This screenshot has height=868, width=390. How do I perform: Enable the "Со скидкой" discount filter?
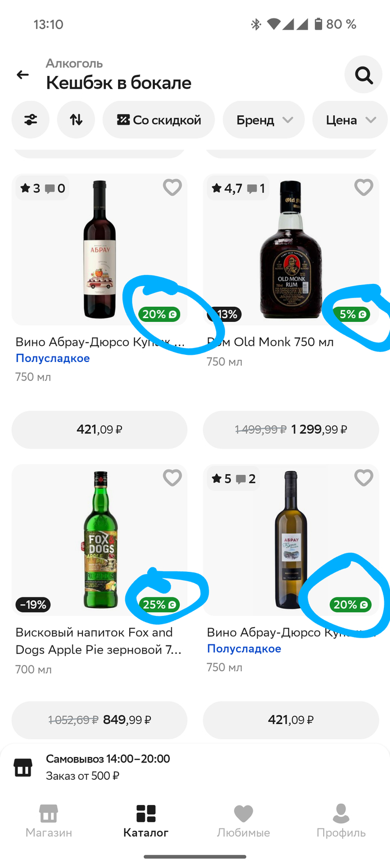coord(159,119)
